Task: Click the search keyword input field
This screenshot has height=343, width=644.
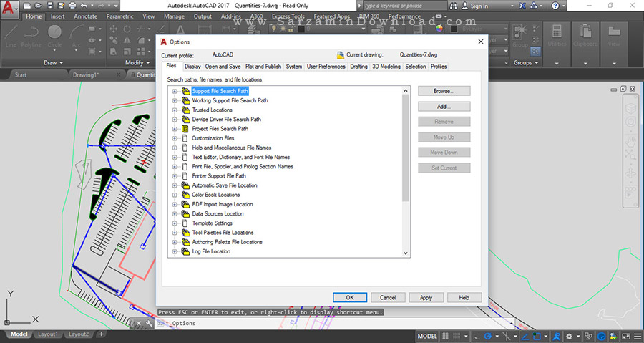Action: click(x=404, y=6)
